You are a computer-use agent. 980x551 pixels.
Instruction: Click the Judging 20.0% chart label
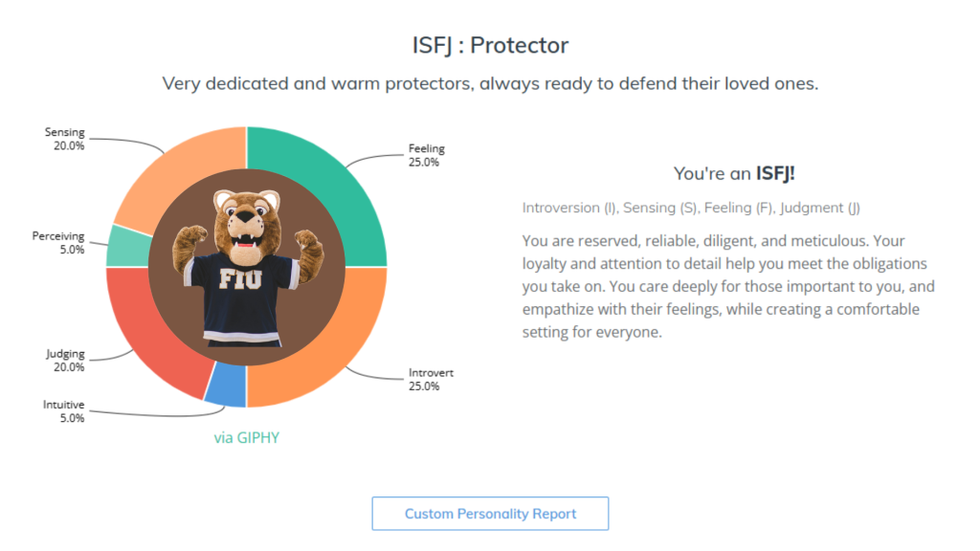[65, 361]
